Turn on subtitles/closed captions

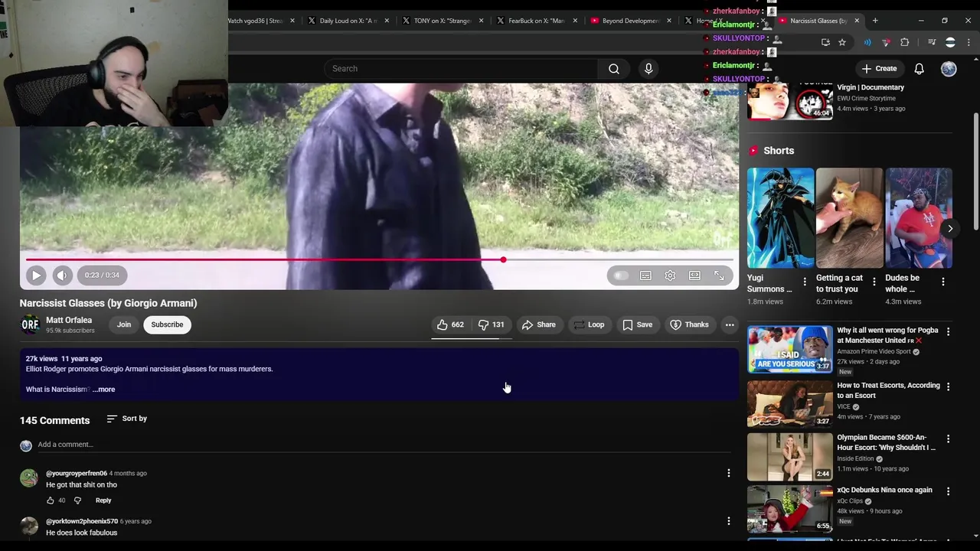pos(645,275)
